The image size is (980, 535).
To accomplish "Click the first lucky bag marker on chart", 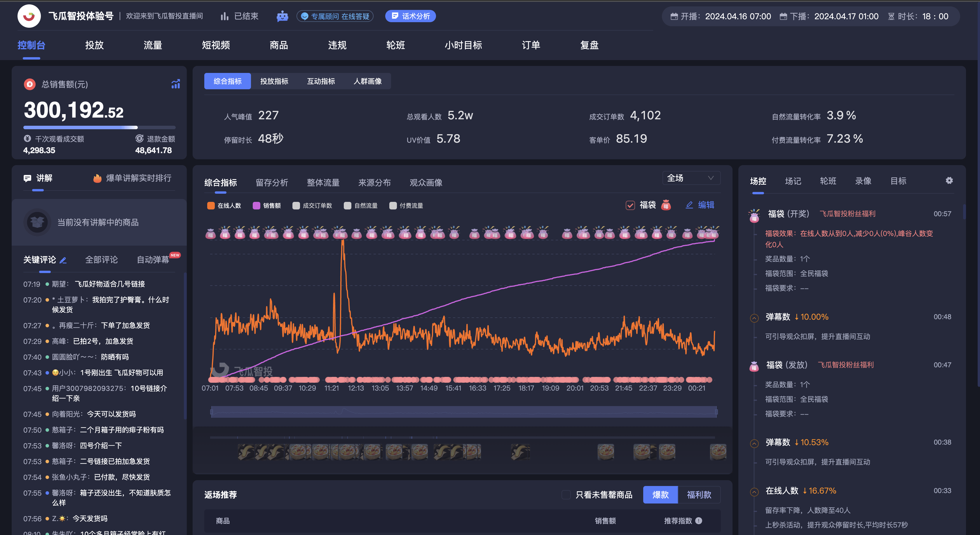I will tap(210, 233).
